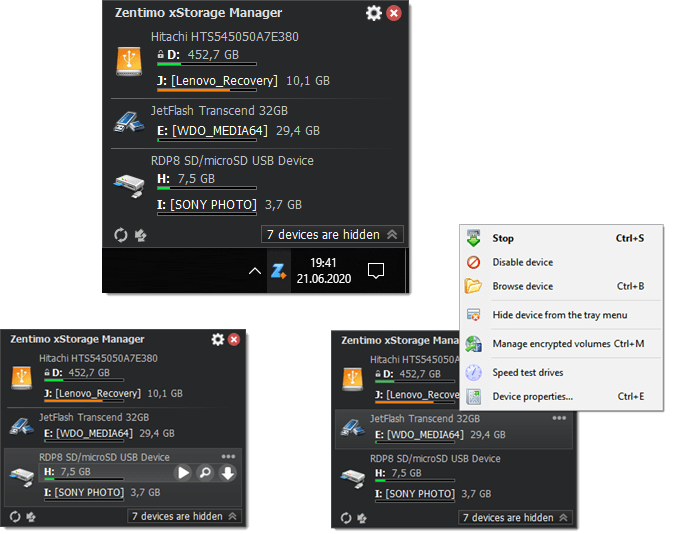Click RDP8 card reader icon in top window
The height and width of the screenshot is (534, 673).
point(129,185)
